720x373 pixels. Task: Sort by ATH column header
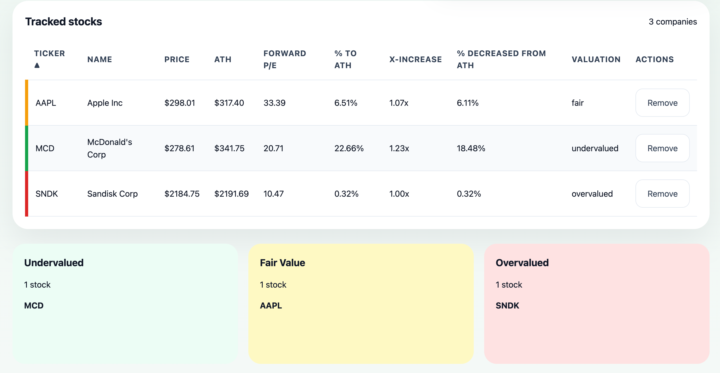point(223,59)
